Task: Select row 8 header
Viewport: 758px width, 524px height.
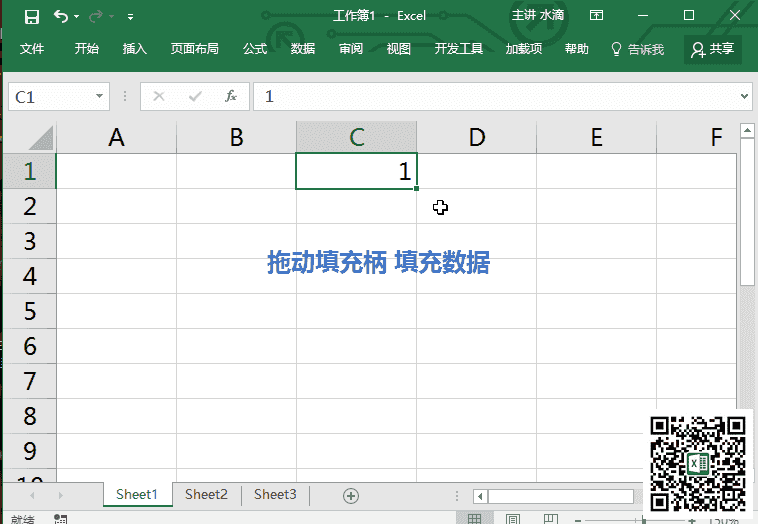Action: click(x=30, y=416)
